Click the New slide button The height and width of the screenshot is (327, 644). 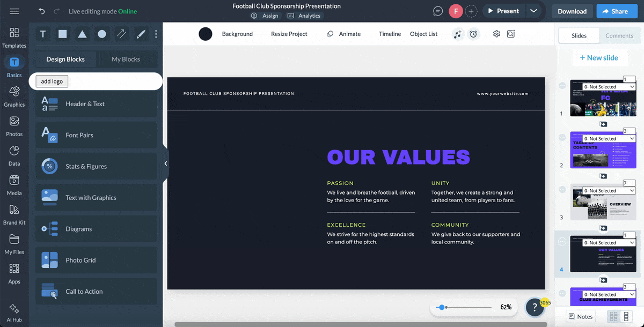[x=599, y=58]
